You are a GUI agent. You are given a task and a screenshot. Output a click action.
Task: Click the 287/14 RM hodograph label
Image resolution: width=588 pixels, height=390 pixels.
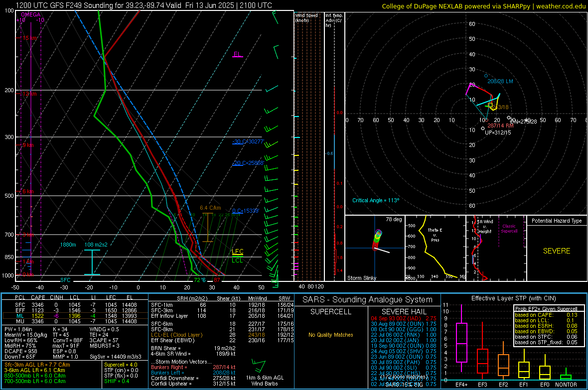[500, 126]
